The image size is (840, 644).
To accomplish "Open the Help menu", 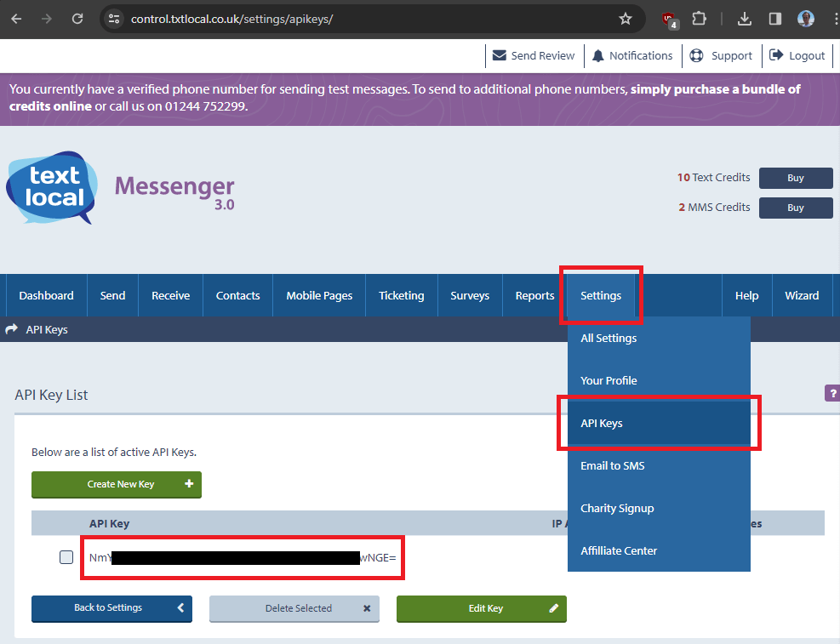I will (x=746, y=295).
